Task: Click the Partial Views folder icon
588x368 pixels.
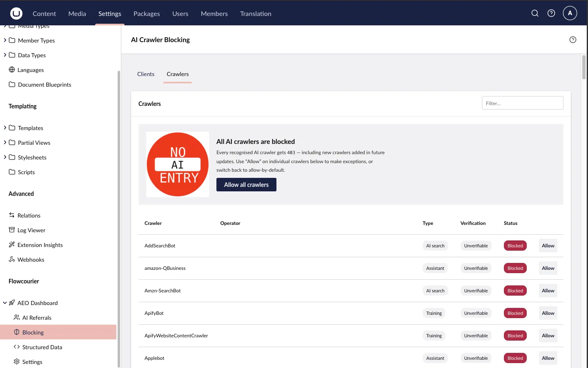Action: click(12, 142)
